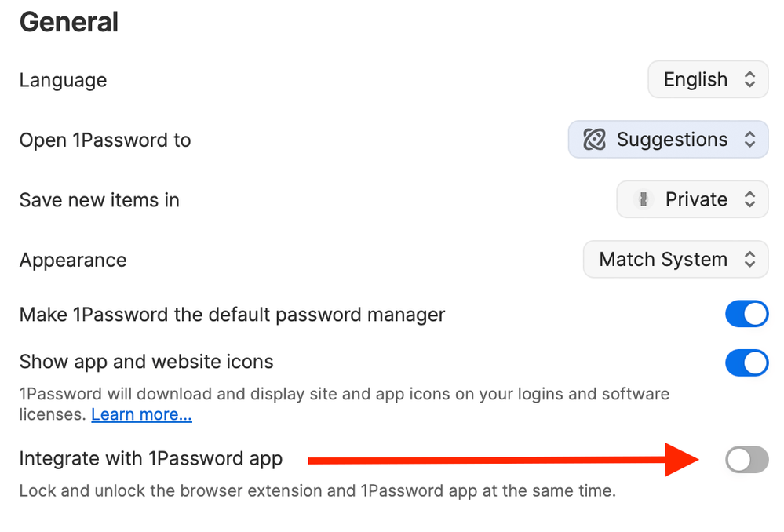Follow the Learn more... link

[x=141, y=414]
